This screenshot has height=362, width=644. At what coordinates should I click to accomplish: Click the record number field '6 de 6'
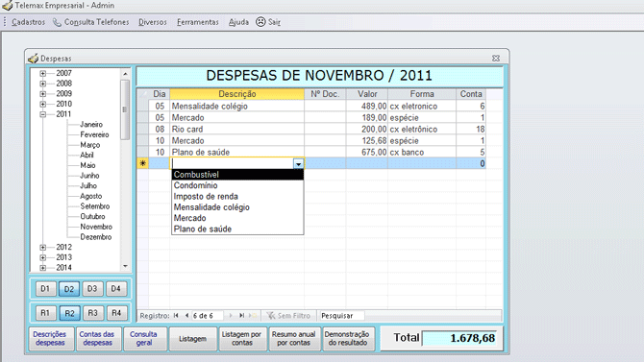coord(208,316)
